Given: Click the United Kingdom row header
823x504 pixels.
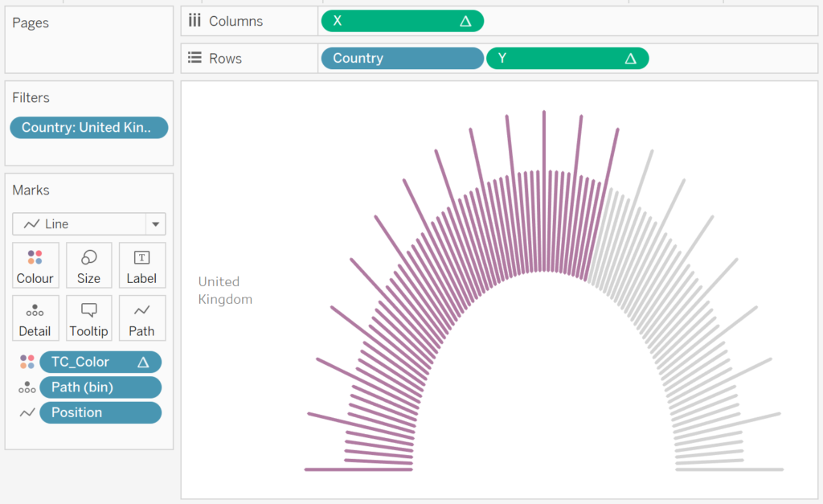Looking at the screenshot, I should [x=225, y=290].
